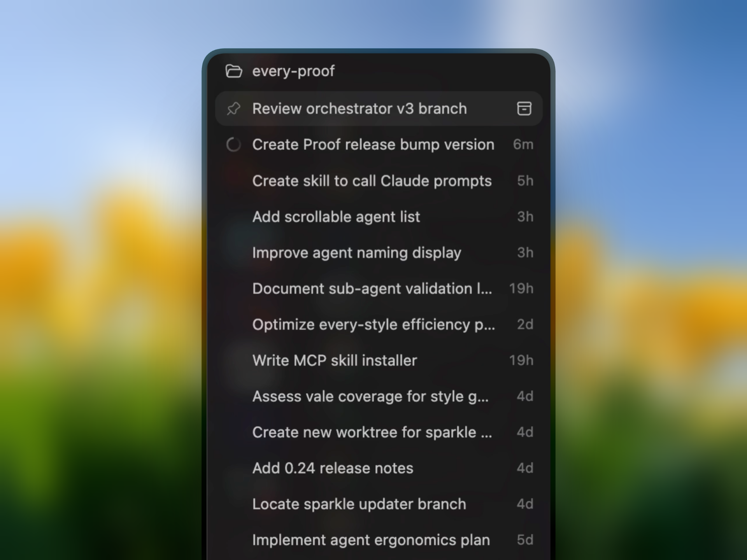Open the Improve agent naming display entry
The width and height of the screenshot is (747, 560).
[356, 252]
